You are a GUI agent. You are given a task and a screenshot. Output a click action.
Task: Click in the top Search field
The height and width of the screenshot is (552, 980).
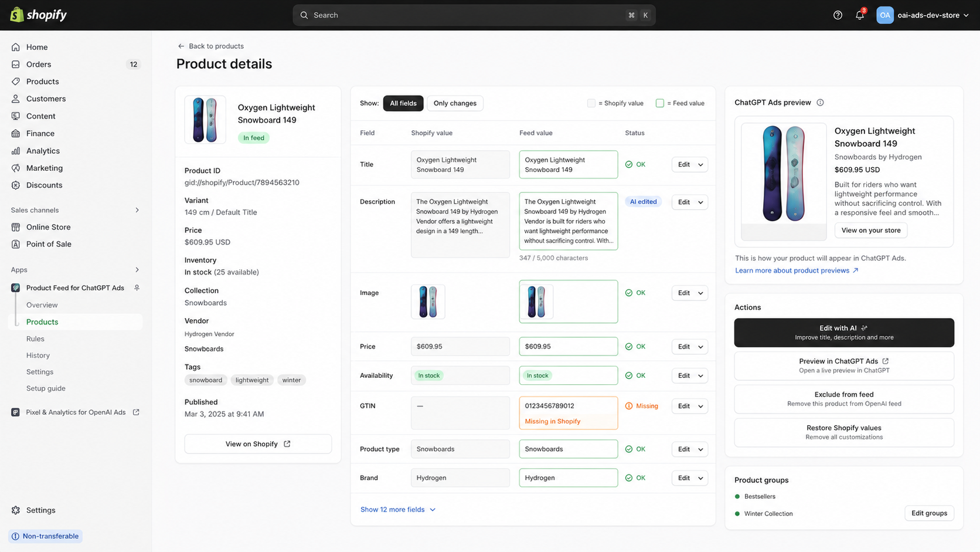pos(474,15)
